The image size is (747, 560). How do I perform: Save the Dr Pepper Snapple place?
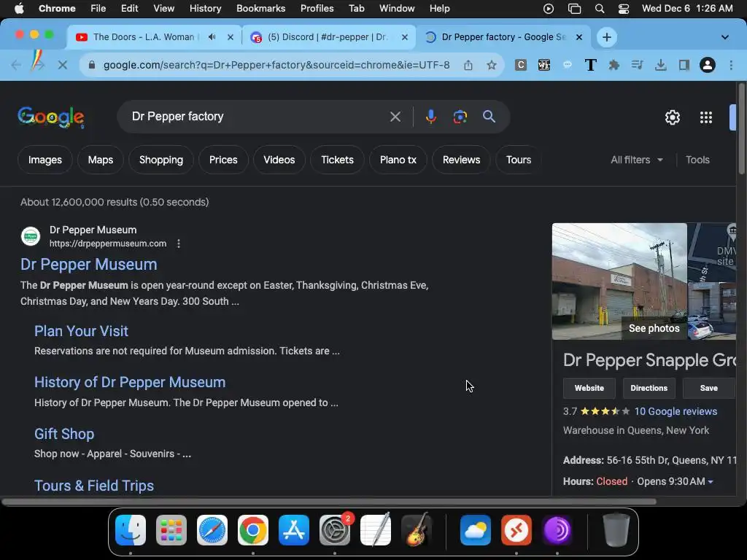point(708,388)
